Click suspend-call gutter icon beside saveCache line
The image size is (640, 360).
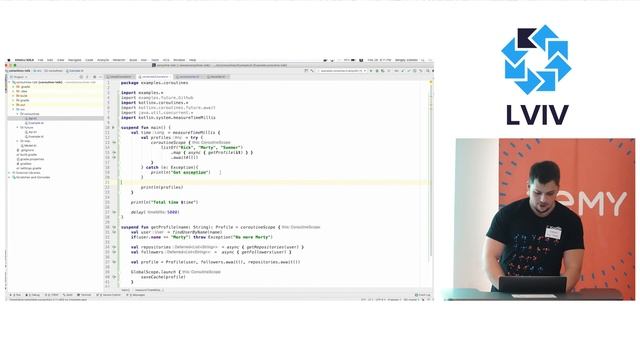[114, 277]
